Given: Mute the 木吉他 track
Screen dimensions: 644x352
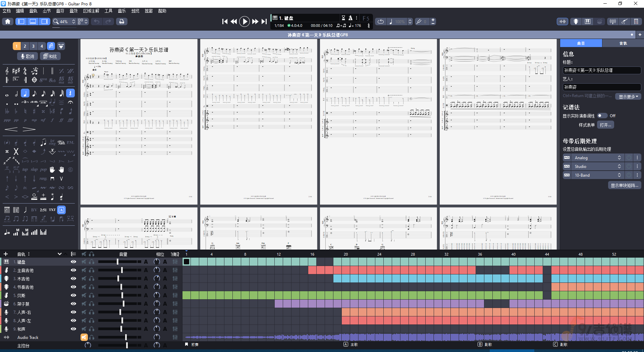Looking at the screenshot, I should coord(84,278).
